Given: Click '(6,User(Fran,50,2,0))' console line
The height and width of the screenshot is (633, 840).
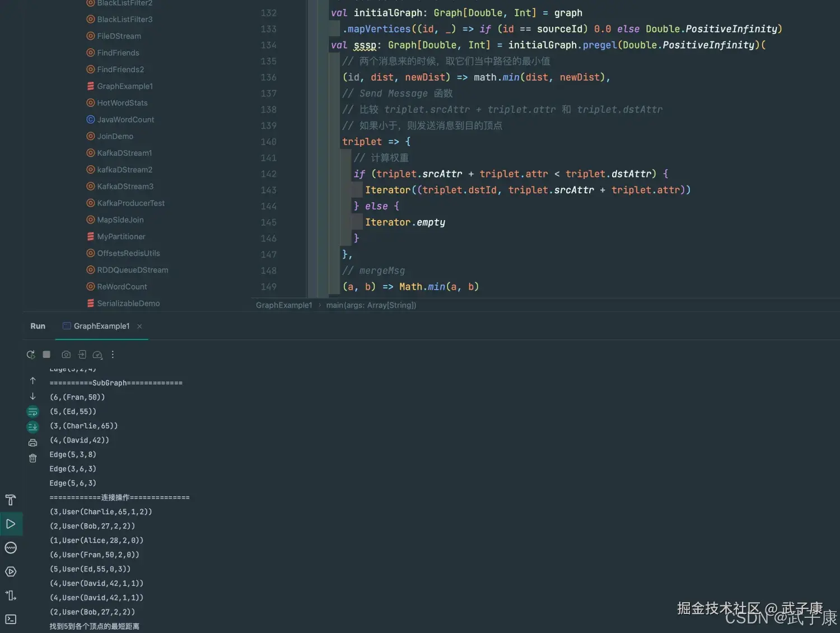Looking at the screenshot, I should click(x=94, y=555).
